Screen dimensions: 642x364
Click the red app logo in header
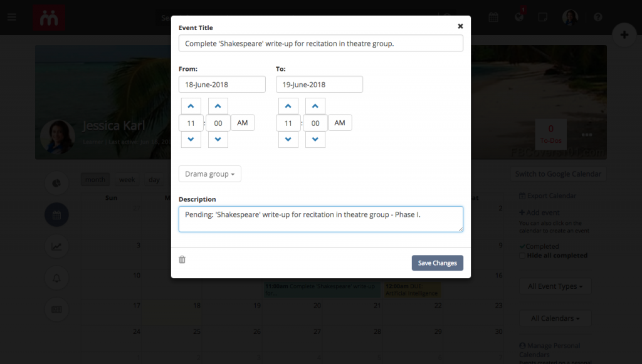[x=49, y=18]
